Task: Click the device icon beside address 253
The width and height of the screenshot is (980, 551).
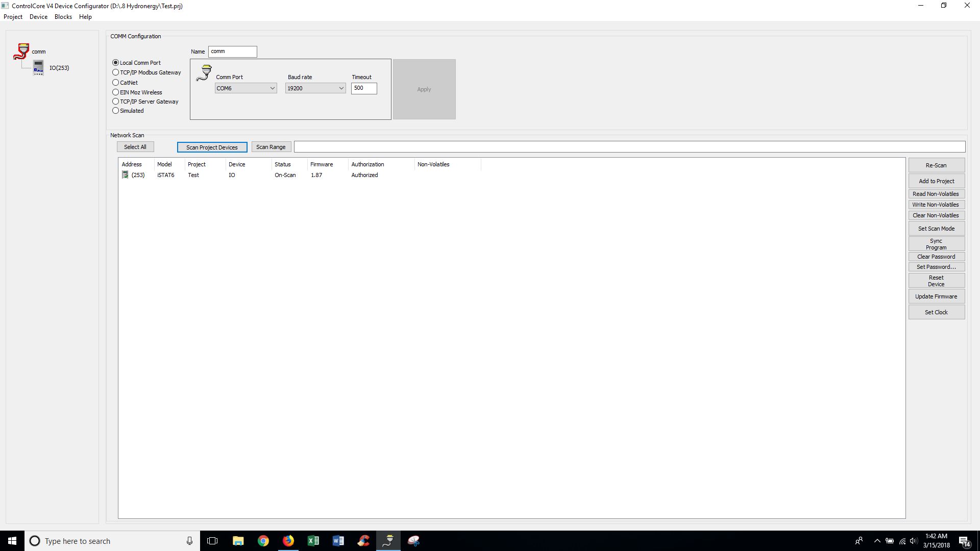Action: coord(125,175)
